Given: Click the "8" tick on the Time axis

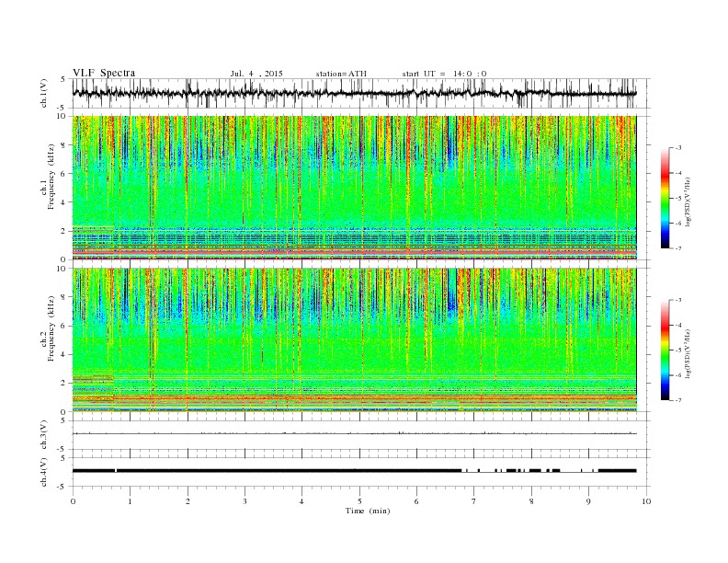Looking at the screenshot, I should point(531,501).
